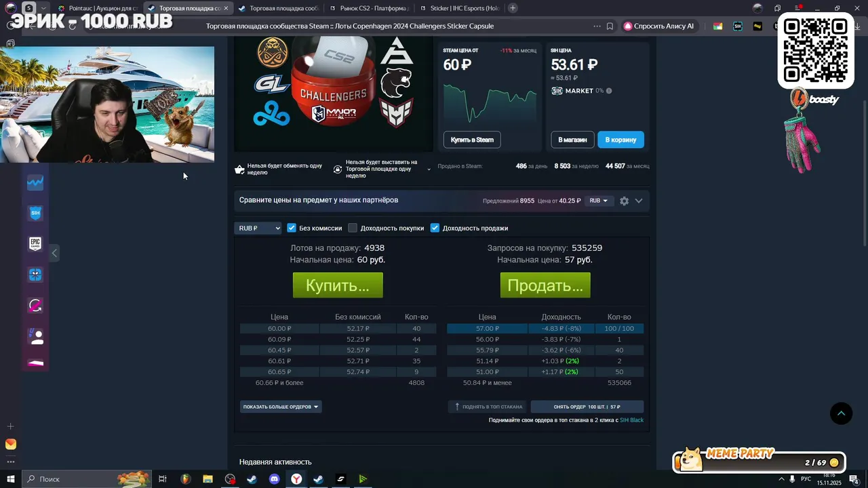Open the RUB ₽ currency select box
868x488 pixels.
(258, 228)
